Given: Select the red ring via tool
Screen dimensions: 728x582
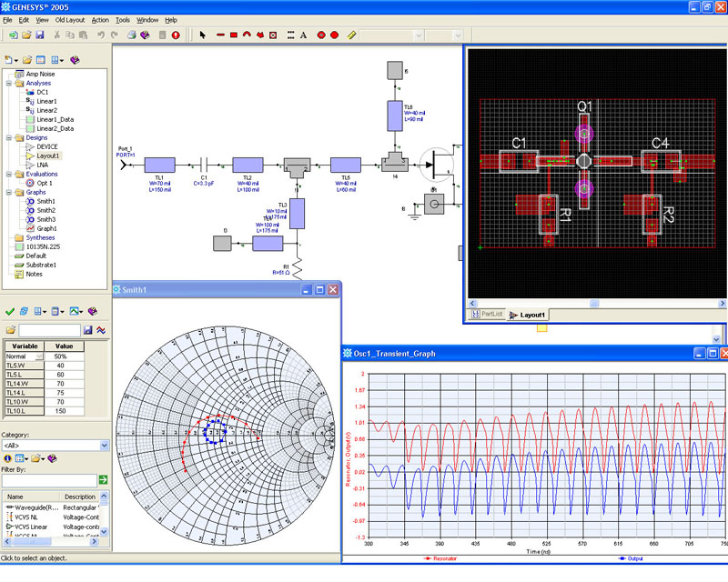Looking at the screenshot, I should point(321,35).
